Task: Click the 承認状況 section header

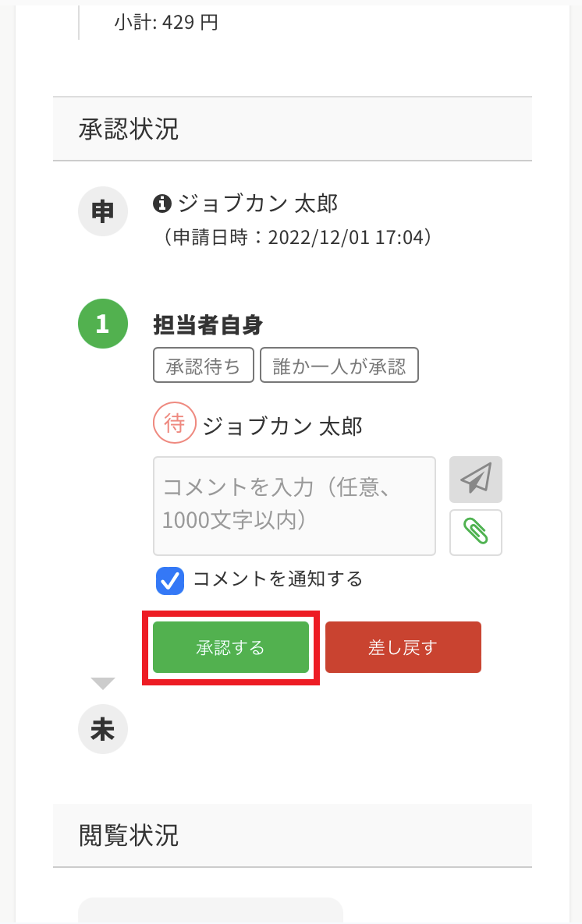Action: point(129,129)
